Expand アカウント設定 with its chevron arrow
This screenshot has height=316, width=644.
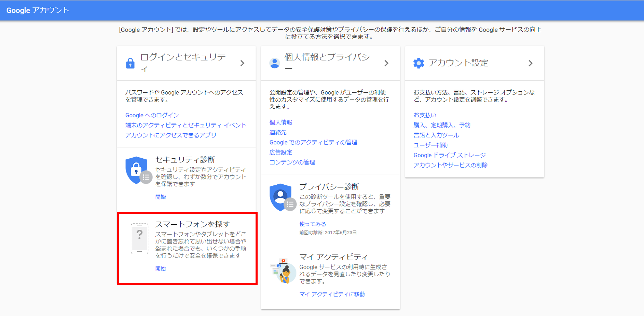tap(531, 63)
